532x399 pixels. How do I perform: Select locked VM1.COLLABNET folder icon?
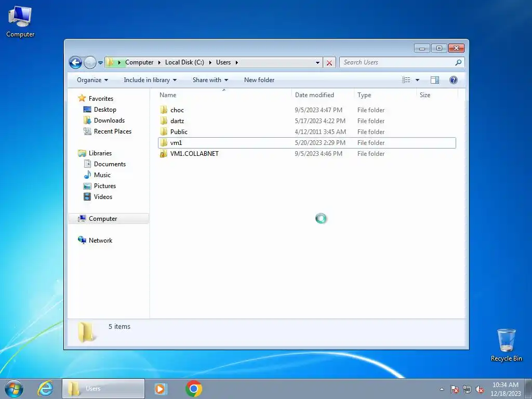click(164, 153)
